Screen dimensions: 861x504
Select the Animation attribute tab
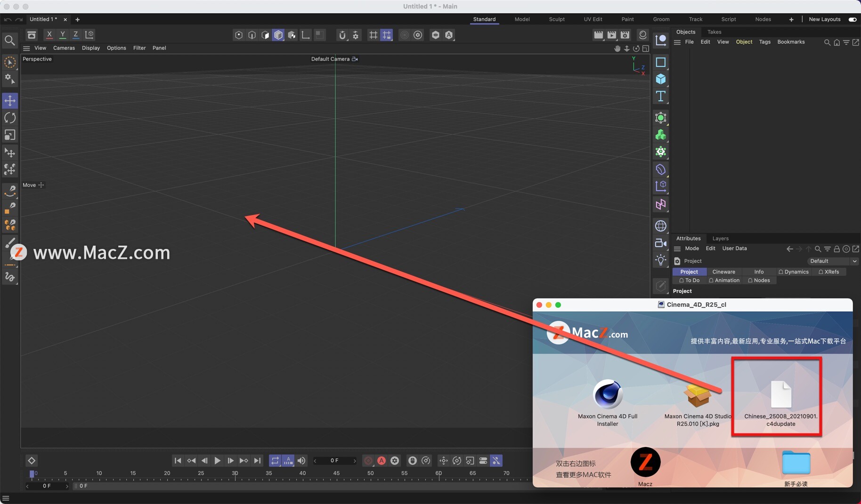coord(724,280)
